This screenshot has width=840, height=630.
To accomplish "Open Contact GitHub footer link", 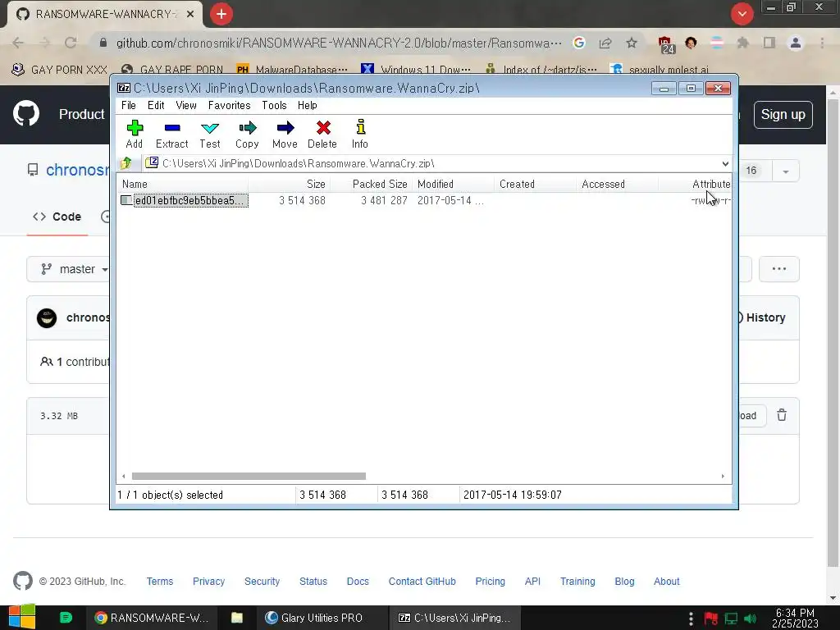I will click(x=422, y=582).
